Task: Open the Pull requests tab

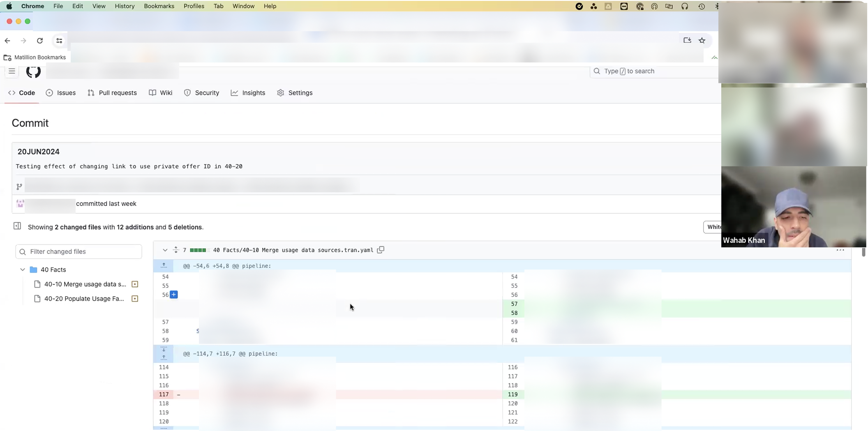Action: [x=112, y=93]
